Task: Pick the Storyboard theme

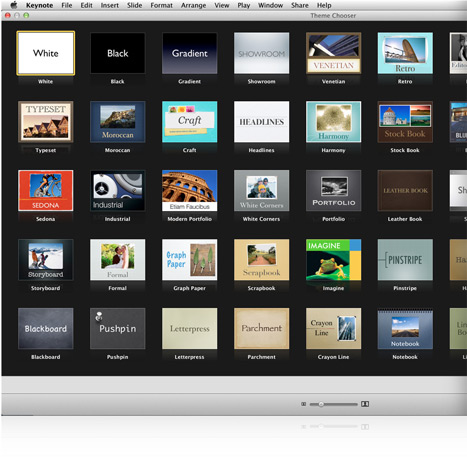Action: [46, 260]
